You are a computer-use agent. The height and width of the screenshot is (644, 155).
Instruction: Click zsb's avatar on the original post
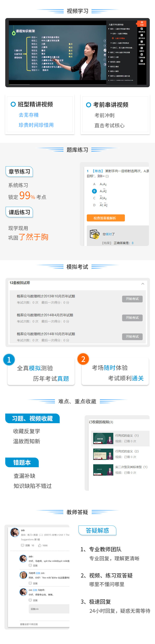(x=15, y=532)
